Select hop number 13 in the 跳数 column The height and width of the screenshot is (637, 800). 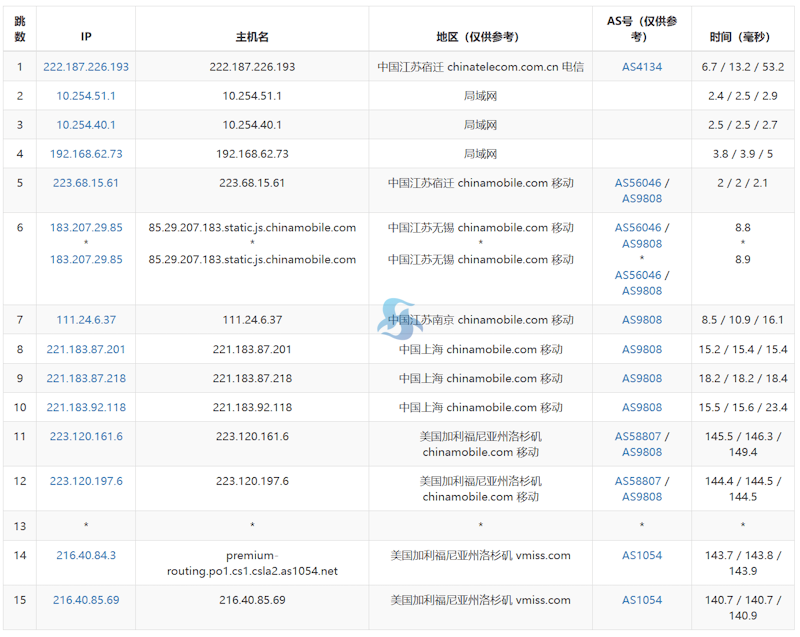pyautogui.click(x=20, y=526)
